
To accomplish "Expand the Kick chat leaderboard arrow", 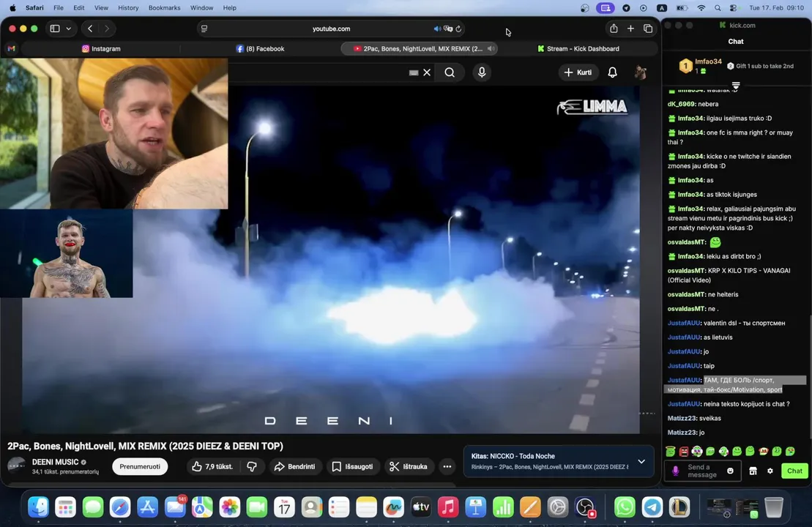I will pyautogui.click(x=736, y=86).
